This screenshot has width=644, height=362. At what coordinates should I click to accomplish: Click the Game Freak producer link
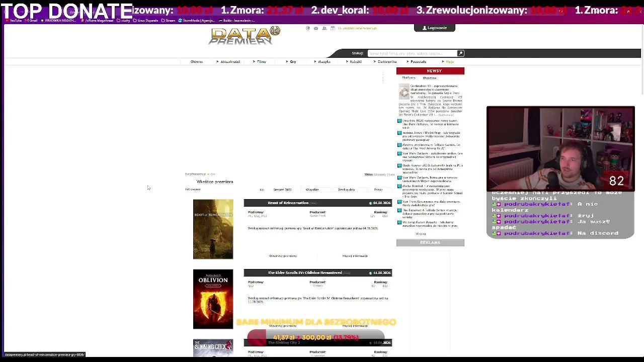[x=318, y=216]
